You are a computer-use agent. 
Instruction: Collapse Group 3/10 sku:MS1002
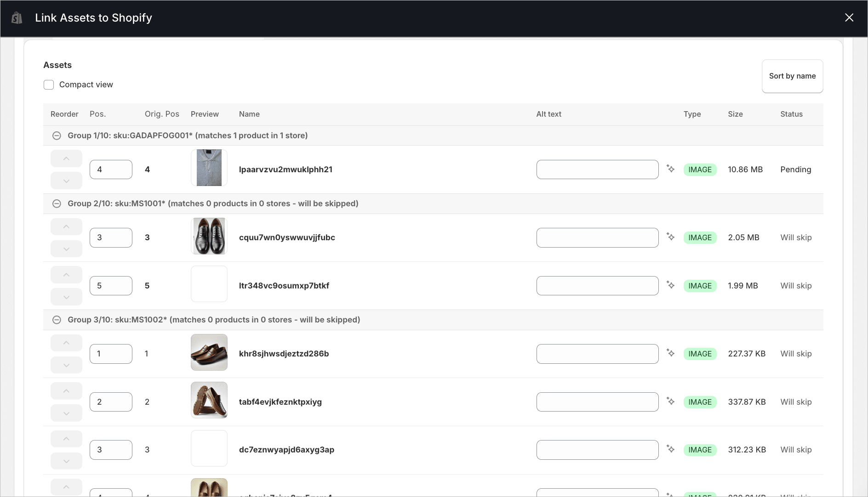pyautogui.click(x=57, y=320)
